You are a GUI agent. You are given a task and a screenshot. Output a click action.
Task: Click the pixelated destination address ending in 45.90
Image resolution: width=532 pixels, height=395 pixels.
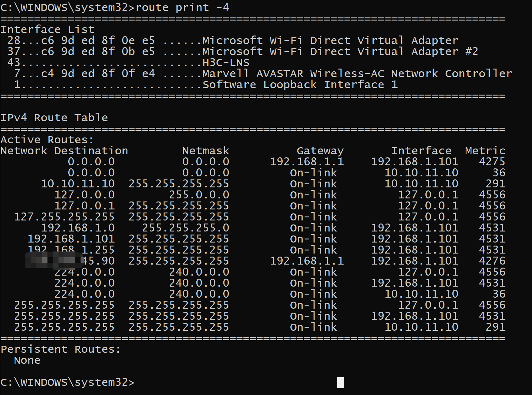(x=70, y=261)
